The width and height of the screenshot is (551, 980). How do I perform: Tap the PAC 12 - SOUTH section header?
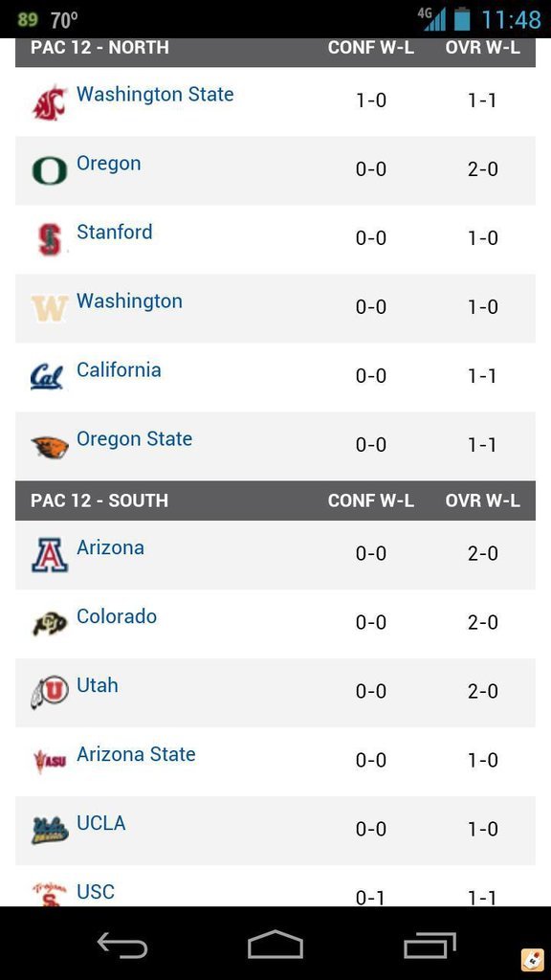pyautogui.click(x=275, y=501)
